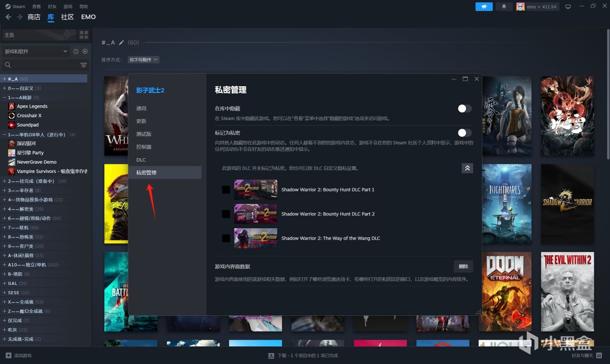Viewport: 610px width, 364px height.
Task: Open the 游戏 menu
Action: (68, 7)
